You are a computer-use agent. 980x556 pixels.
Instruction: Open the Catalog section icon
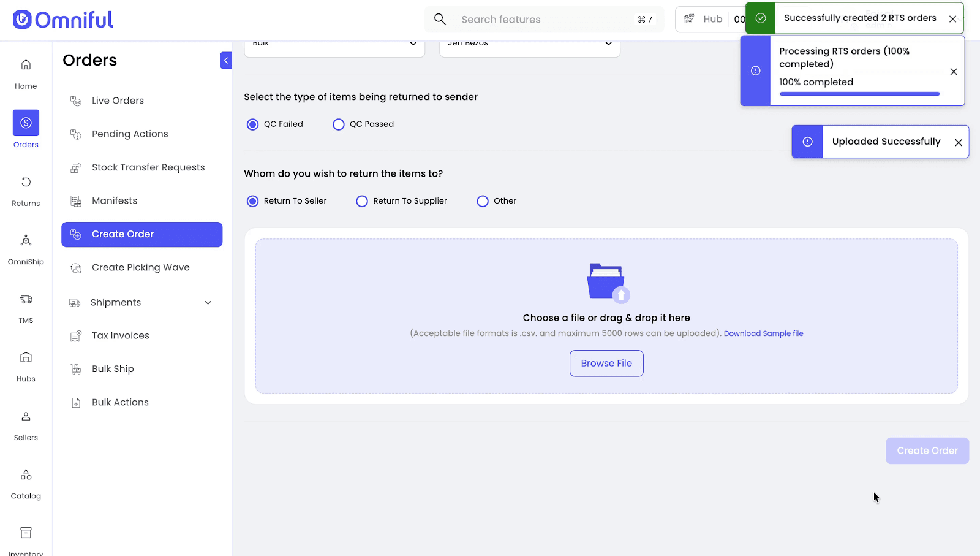pyautogui.click(x=26, y=474)
